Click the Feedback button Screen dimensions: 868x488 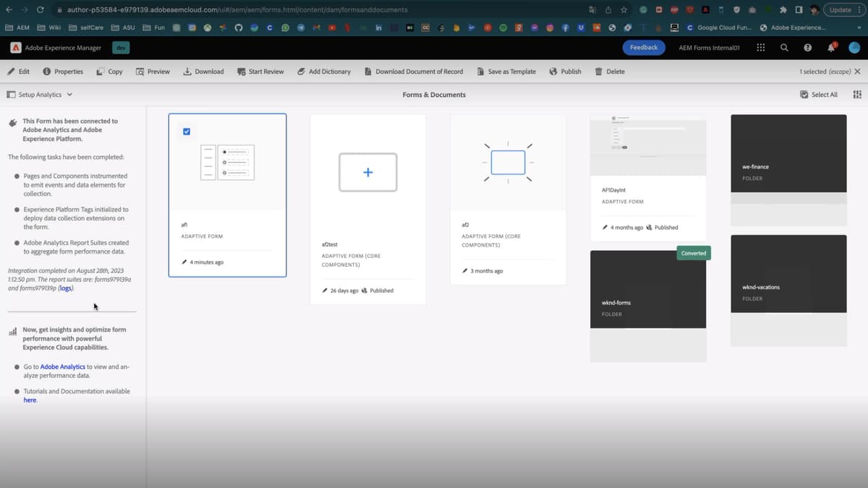coord(643,47)
